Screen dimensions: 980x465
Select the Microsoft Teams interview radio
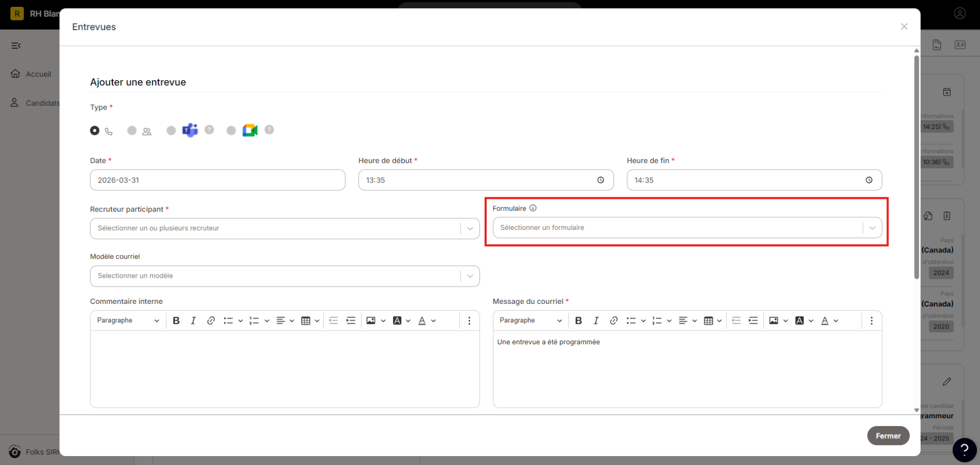(171, 130)
